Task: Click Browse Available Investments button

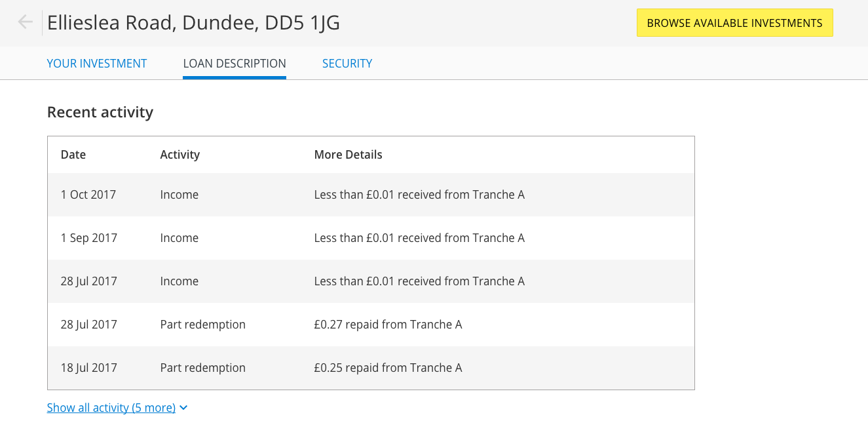Action: (734, 23)
